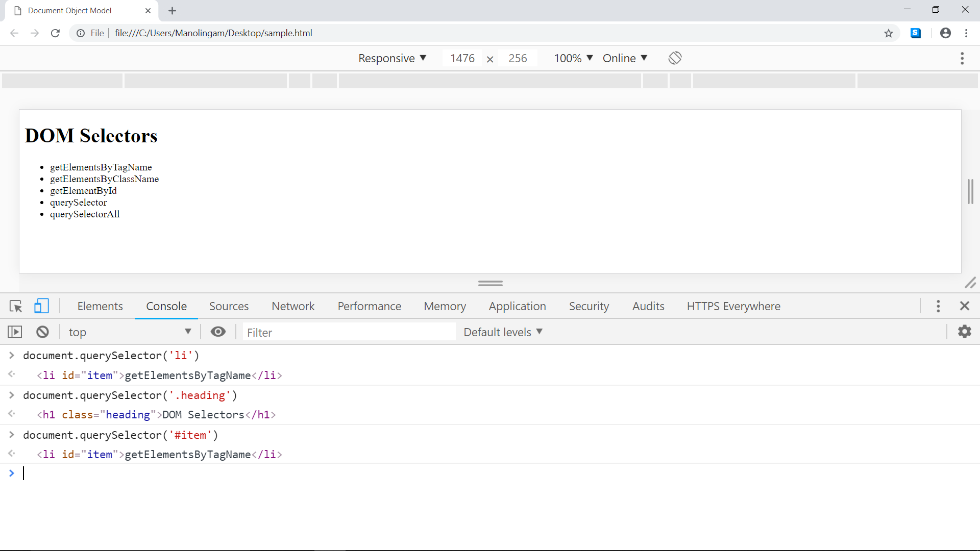This screenshot has height=551, width=980.
Task: Click the viewport width 1476 field
Action: [462, 58]
